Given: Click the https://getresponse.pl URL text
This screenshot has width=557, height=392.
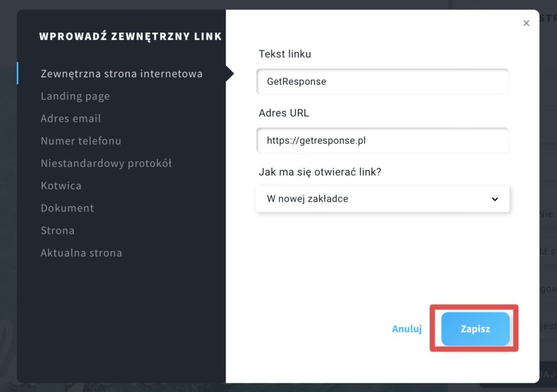Looking at the screenshot, I should point(316,141).
